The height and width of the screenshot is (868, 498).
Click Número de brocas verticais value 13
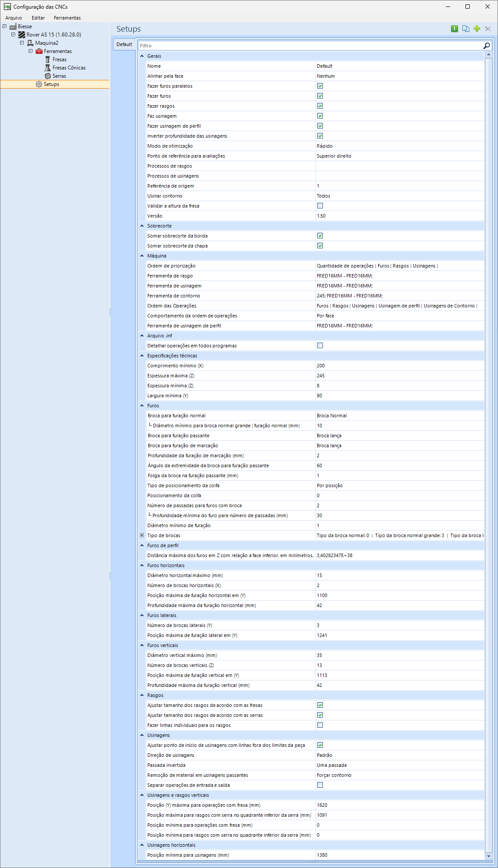point(319,665)
